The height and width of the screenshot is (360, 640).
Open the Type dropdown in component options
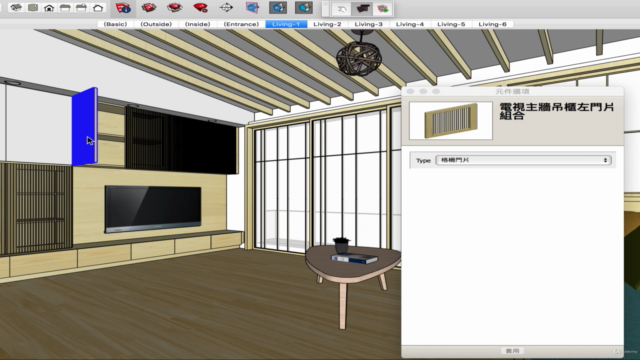coord(523,160)
